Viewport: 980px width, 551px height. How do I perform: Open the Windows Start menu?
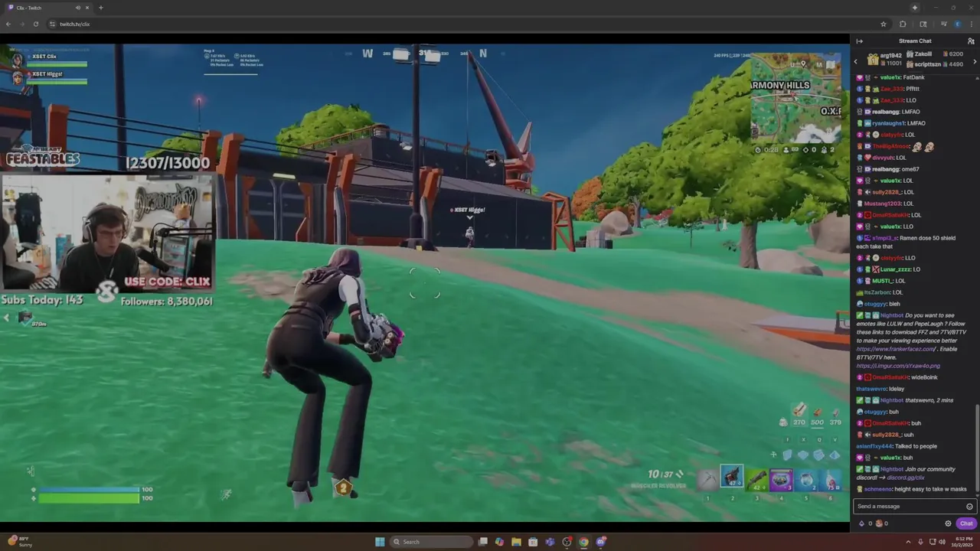click(380, 542)
